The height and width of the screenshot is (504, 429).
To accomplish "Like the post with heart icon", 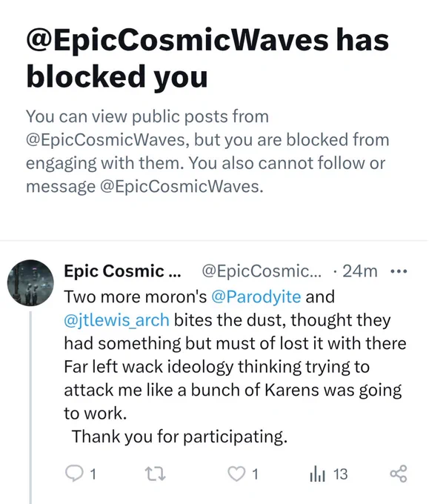I will 236,474.
